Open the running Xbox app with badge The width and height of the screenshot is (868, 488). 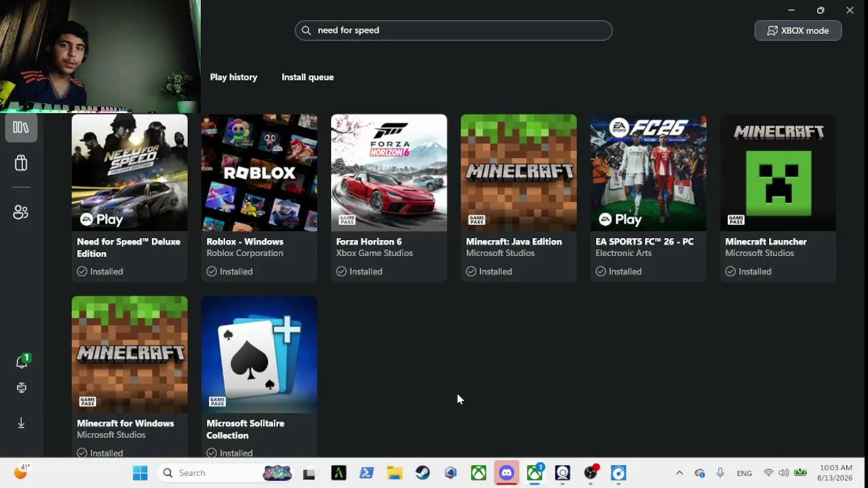(535, 473)
